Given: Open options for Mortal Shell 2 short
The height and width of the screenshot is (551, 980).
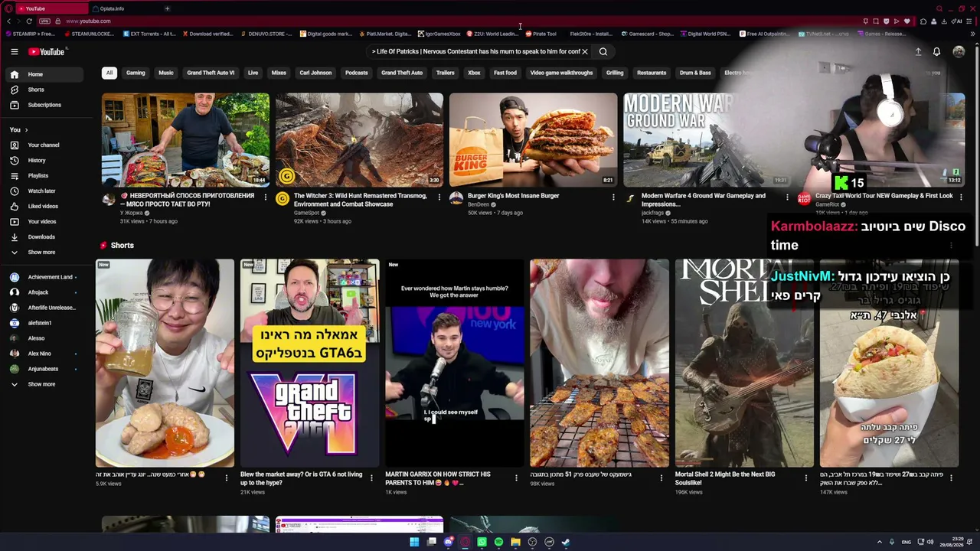Looking at the screenshot, I should point(805,478).
